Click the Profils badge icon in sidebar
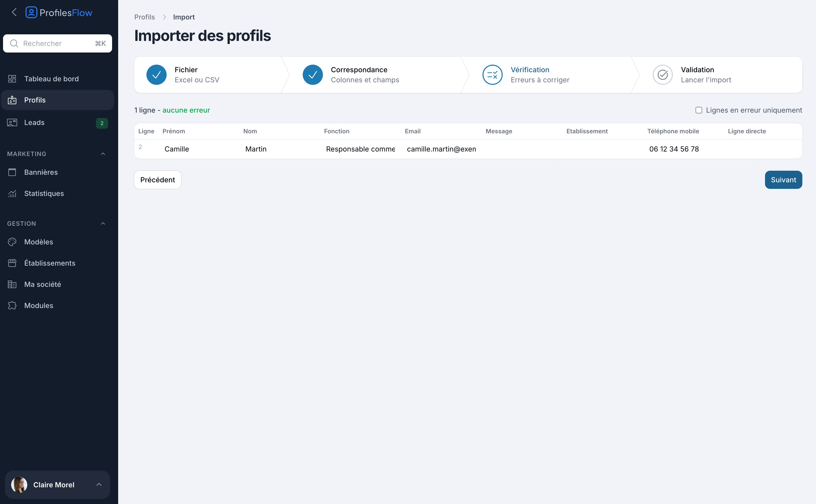The image size is (816, 504). (x=12, y=100)
